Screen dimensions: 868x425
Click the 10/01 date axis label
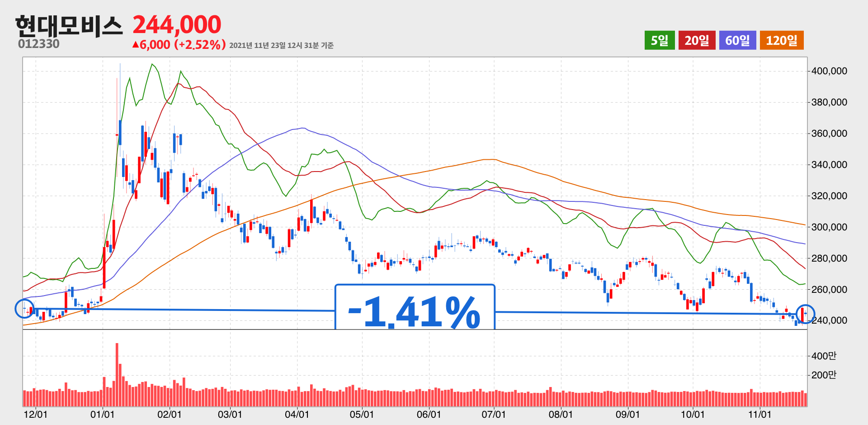tap(693, 415)
